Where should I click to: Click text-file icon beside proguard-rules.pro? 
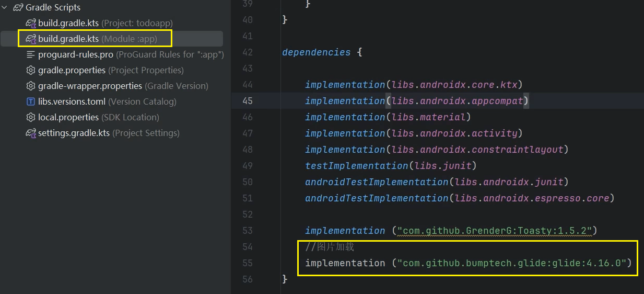click(30, 54)
